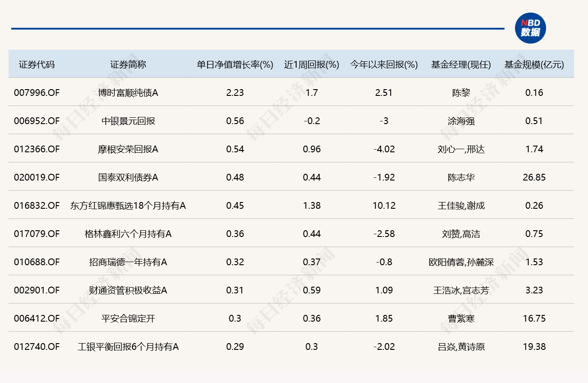The height and width of the screenshot is (383, 588).
Task: Click fund manager 涂海强
Action: 461,121
